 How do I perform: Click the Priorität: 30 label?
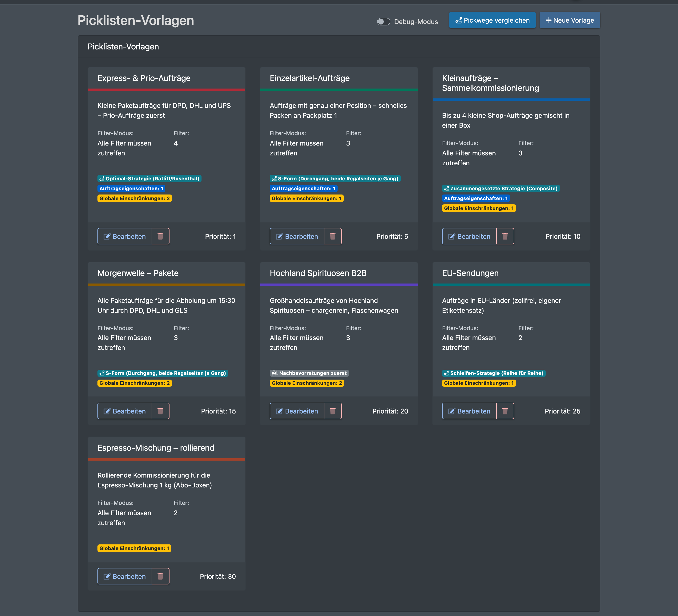(218, 576)
